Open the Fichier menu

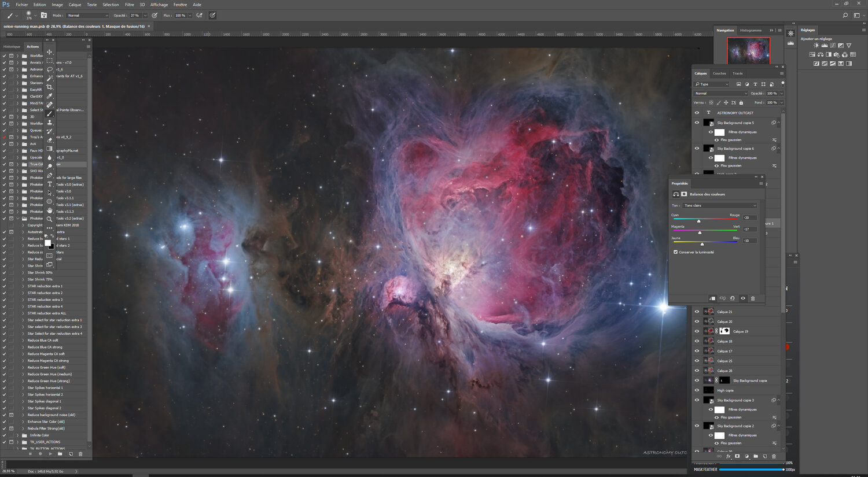pyautogui.click(x=22, y=5)
